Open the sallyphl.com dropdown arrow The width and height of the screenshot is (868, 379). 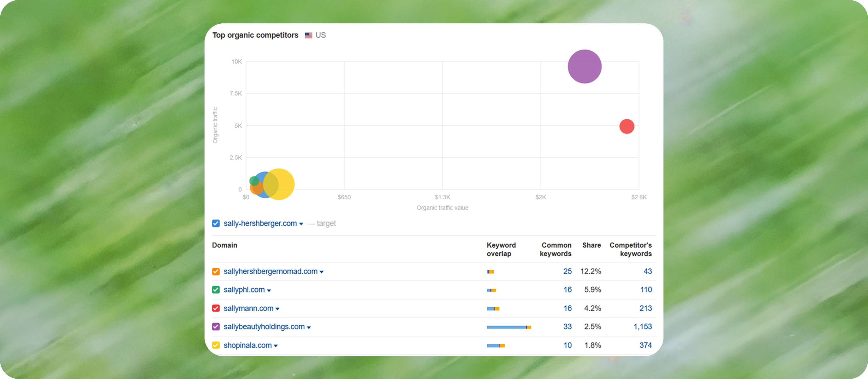click(269, 291)
